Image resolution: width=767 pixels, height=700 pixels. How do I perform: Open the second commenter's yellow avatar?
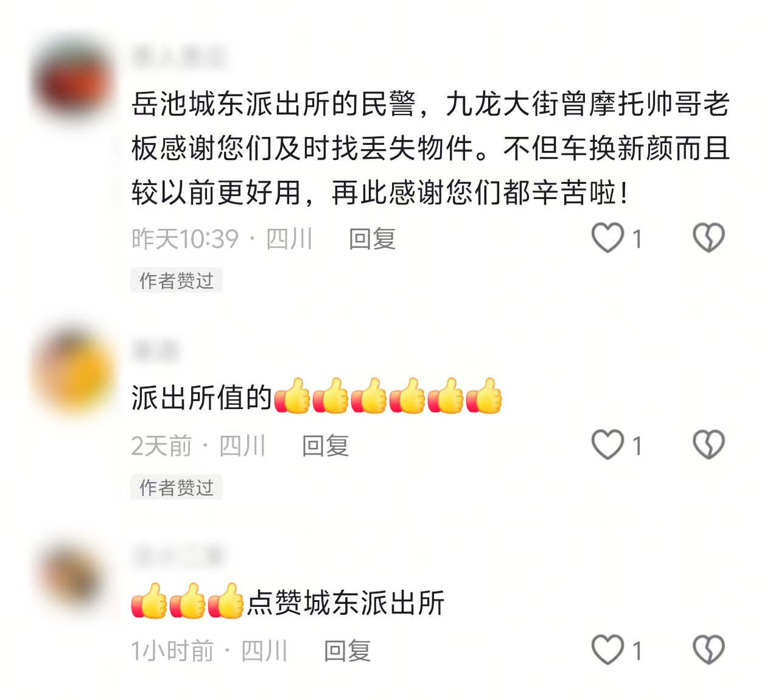tap(73, 371)
